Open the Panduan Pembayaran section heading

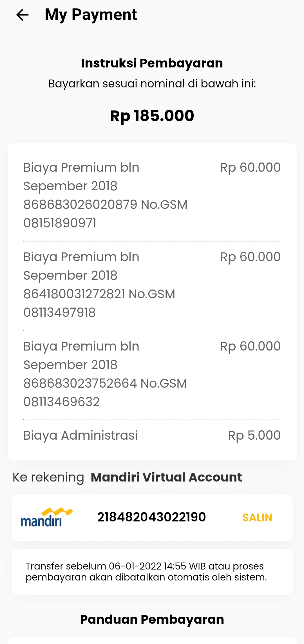click(152, 620)
